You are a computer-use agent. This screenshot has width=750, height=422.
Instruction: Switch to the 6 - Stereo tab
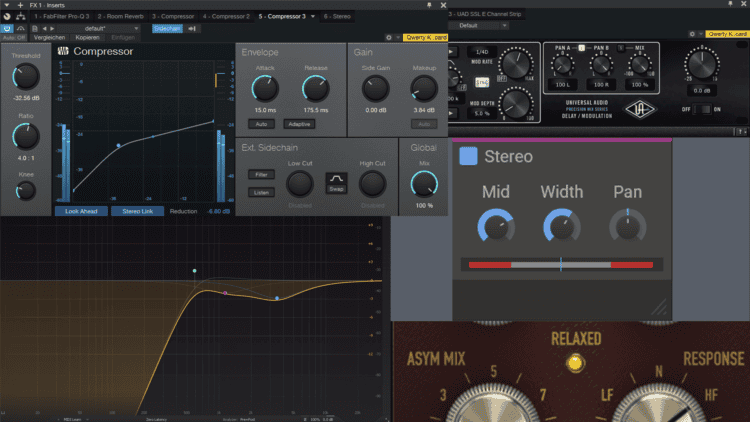tap(337, 16)
